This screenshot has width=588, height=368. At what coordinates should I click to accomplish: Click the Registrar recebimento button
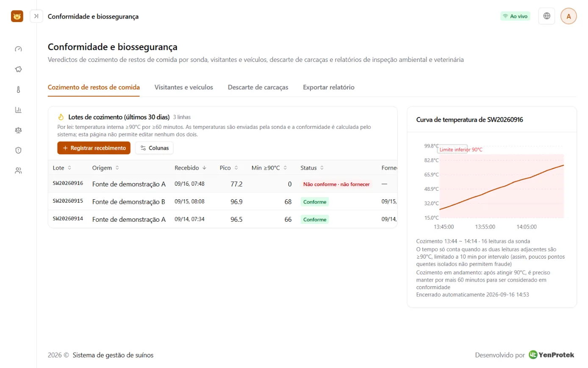pyautogui.click(x=94, y=148)
